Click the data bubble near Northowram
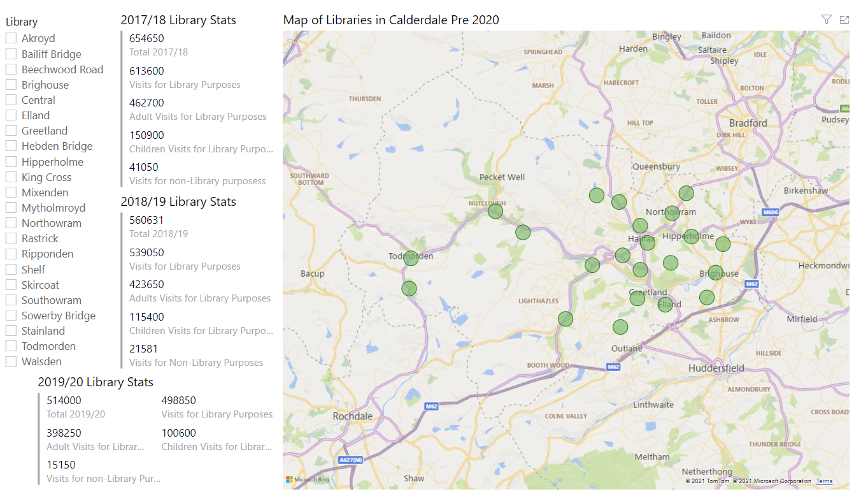This screenshot has width=868, height=494. tap(671, 214)
